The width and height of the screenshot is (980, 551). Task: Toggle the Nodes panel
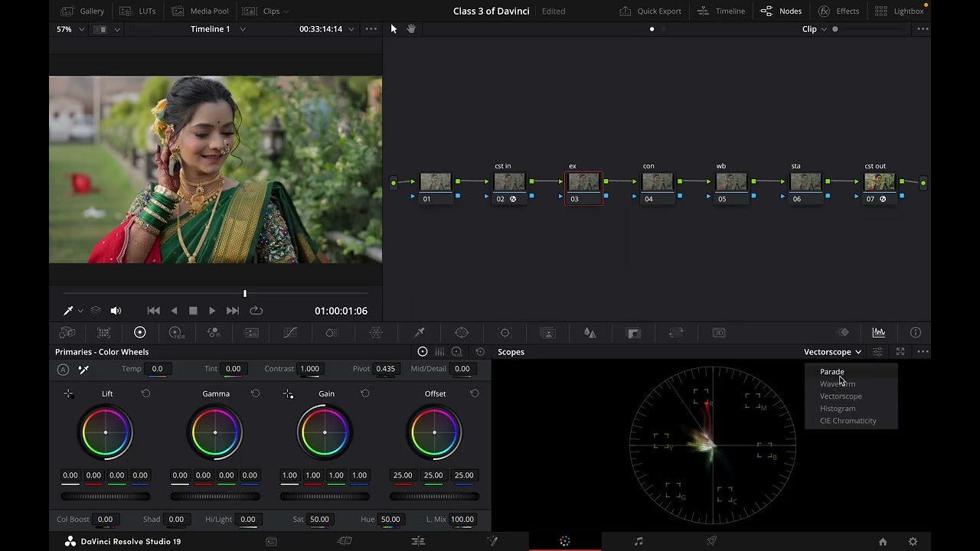tap(781, 11)
